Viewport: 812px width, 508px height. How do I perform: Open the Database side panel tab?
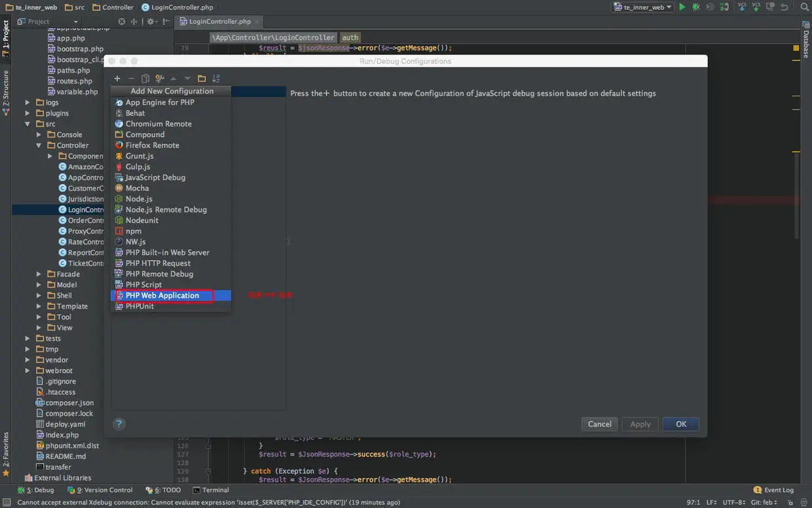click(x=806, y=39)
